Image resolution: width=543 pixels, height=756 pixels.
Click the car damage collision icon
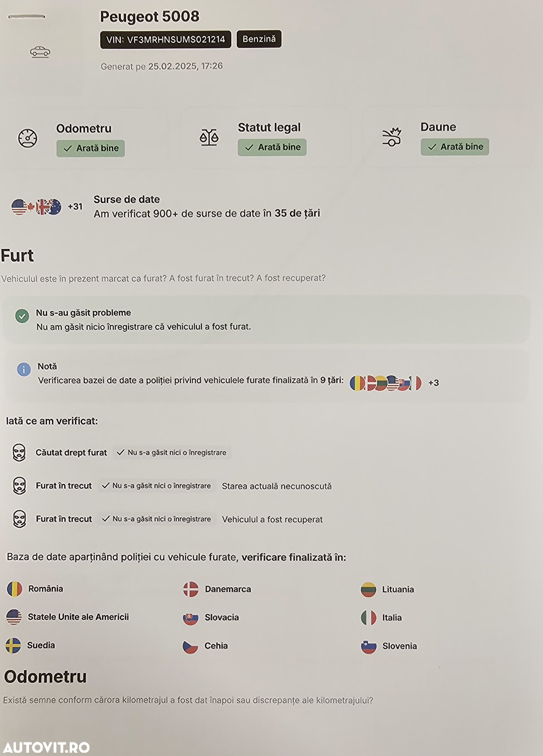391,137
